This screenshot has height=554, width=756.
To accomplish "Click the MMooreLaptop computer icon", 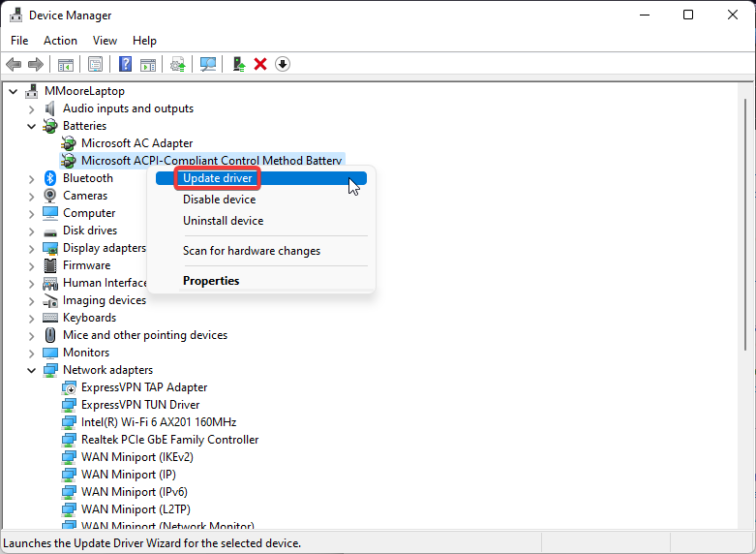I will (x=32, y=91).
